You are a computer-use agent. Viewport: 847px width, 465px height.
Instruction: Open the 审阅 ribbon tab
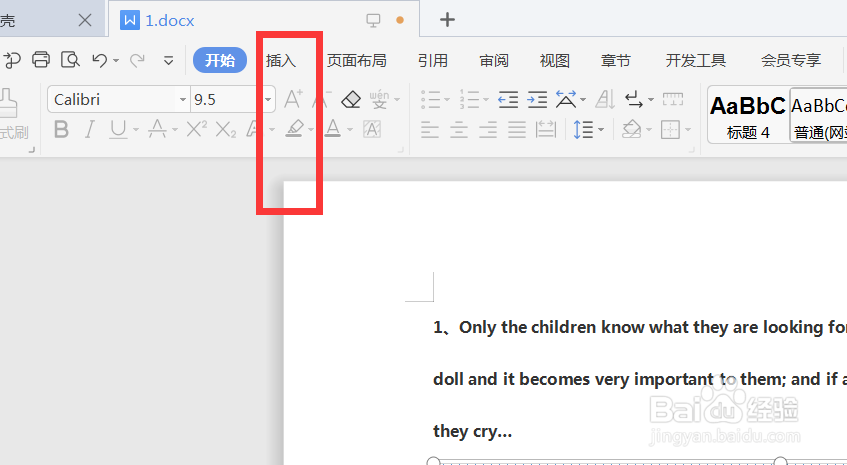[494, 60]
